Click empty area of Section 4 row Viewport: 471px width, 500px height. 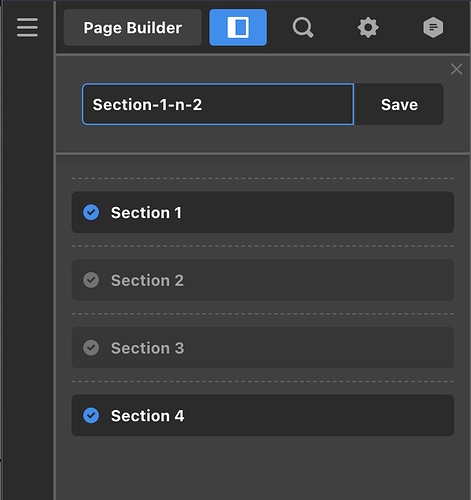[317, 415]
